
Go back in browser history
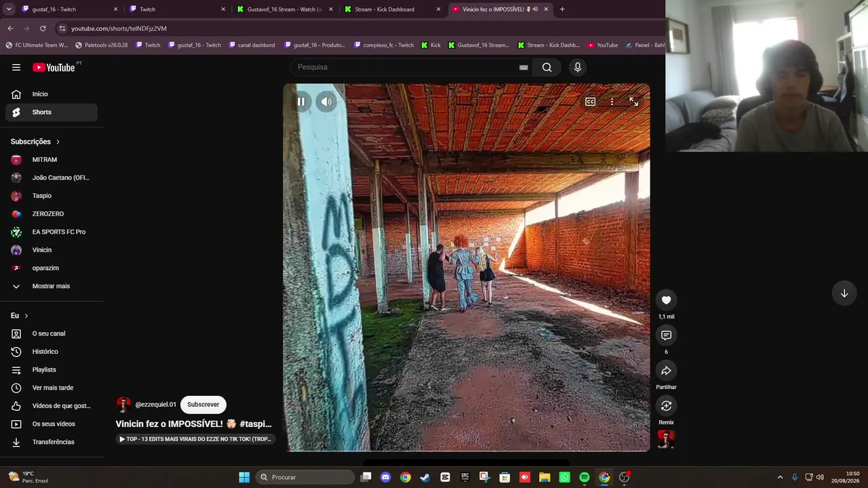click(x=10, y=28)
